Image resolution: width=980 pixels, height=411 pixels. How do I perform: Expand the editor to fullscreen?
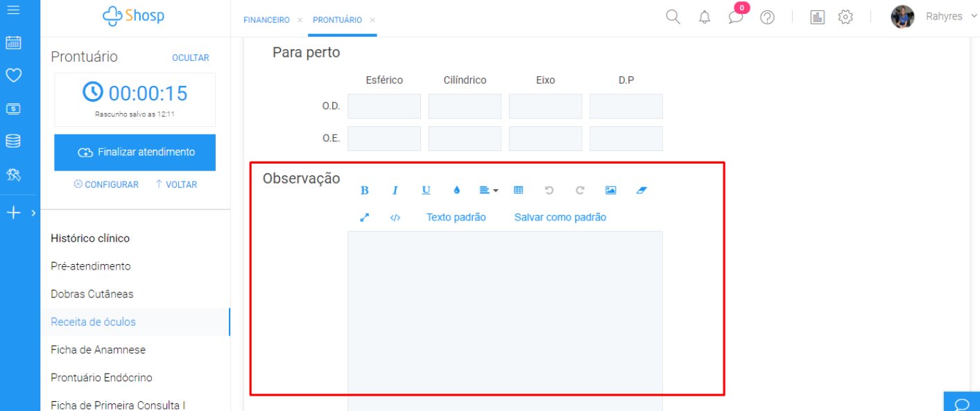click(x=365, y=218)
